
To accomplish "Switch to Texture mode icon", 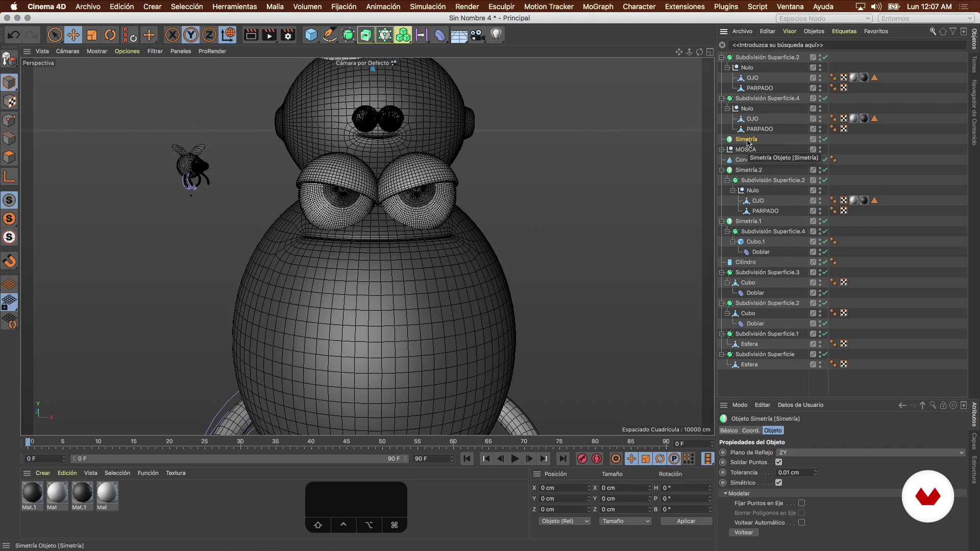I will [x=10, y=102].
